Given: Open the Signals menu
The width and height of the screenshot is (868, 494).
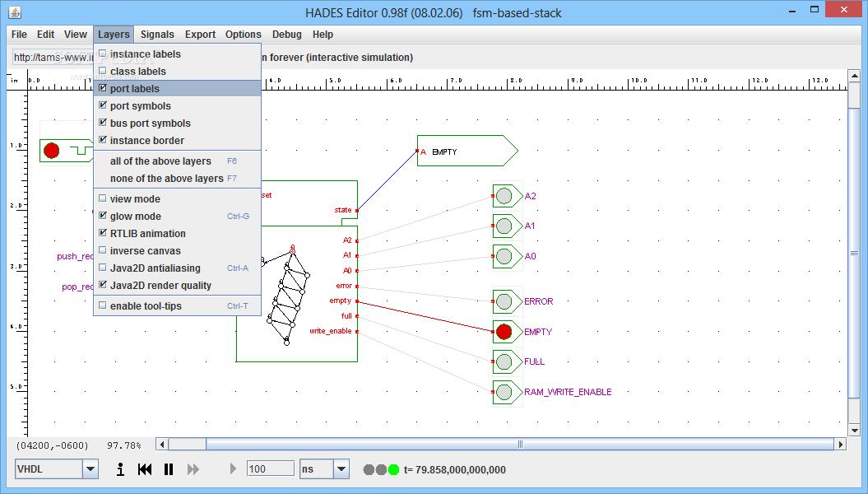Looking at the screenshot, I should click(157, 35).
